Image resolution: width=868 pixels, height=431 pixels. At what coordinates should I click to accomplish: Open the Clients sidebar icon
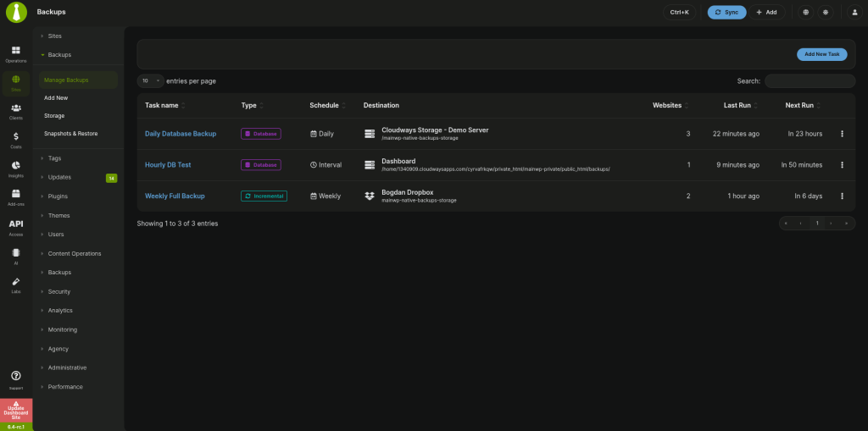(x=16, y=112)
